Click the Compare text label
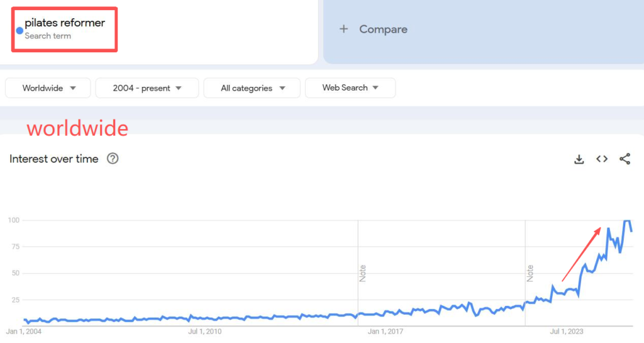 click(383, 29)
